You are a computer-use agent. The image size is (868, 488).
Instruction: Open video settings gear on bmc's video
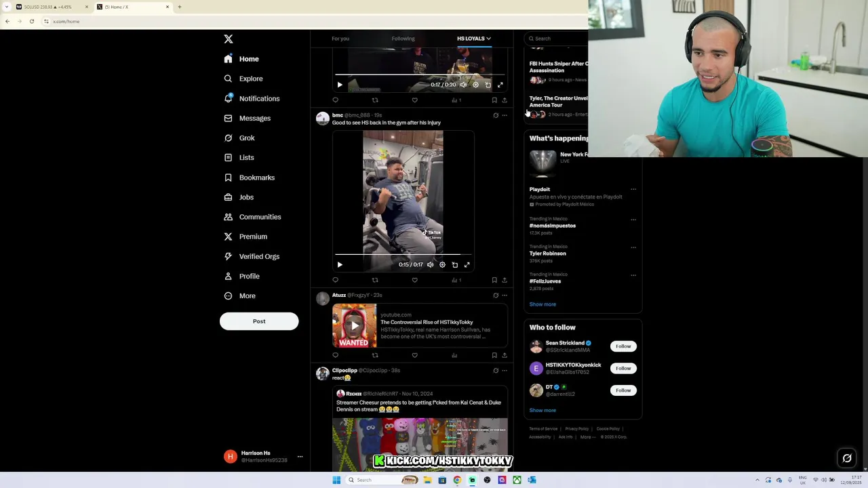442,265
